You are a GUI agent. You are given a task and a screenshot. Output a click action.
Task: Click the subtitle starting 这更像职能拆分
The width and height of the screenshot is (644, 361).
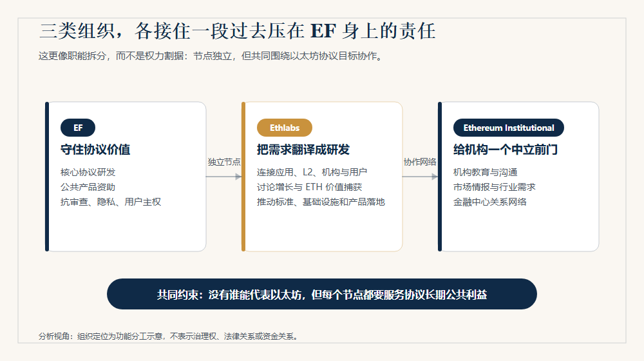[x=211, y=56]
